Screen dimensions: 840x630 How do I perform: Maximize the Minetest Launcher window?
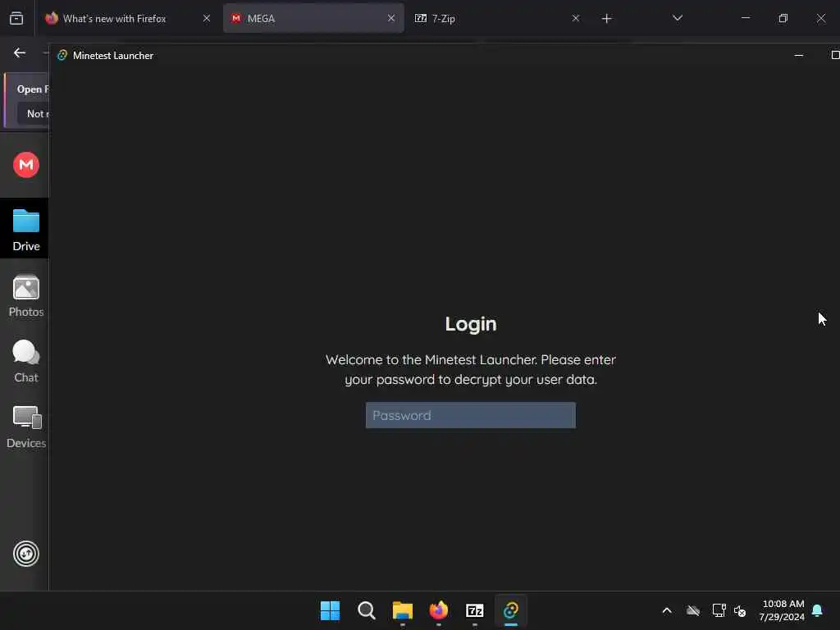coord(834,55)
